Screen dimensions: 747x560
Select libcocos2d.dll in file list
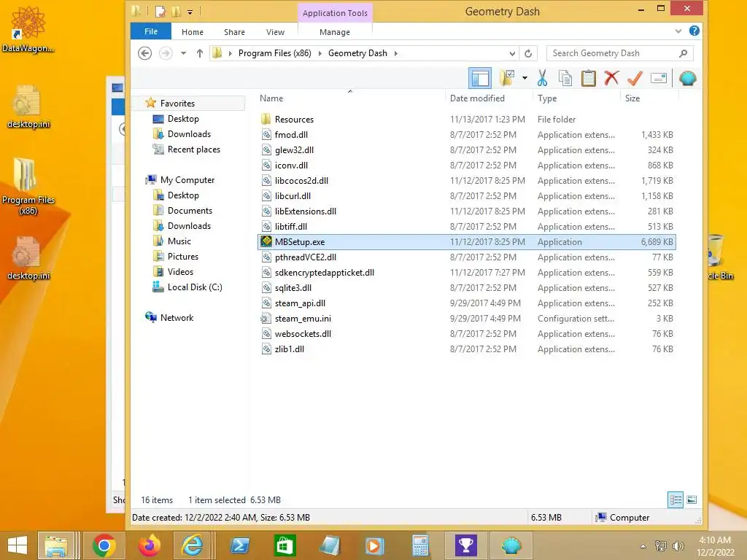[301, 181]
